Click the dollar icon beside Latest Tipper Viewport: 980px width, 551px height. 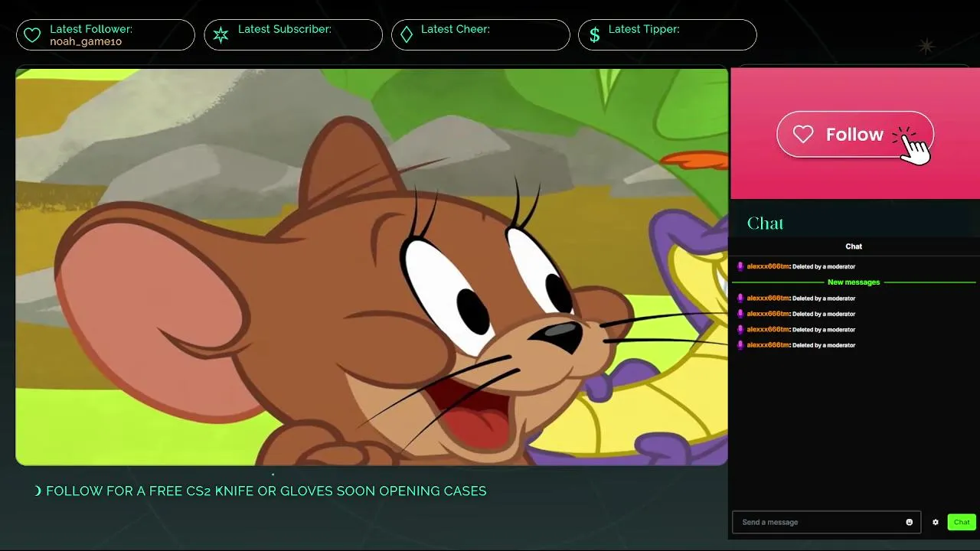[594, 35]
